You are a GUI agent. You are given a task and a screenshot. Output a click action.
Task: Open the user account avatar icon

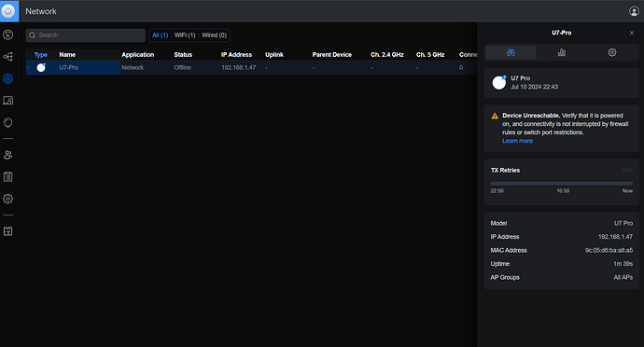coord(634,11)
